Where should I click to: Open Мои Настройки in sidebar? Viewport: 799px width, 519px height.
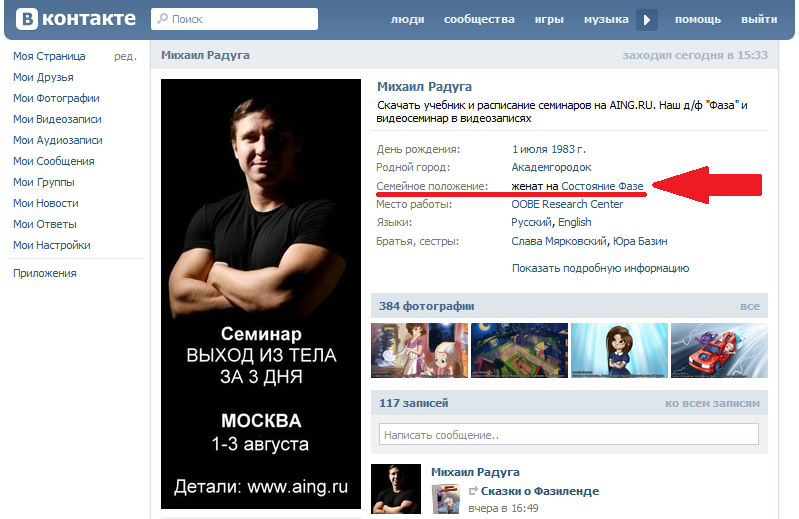pos(51,245)
